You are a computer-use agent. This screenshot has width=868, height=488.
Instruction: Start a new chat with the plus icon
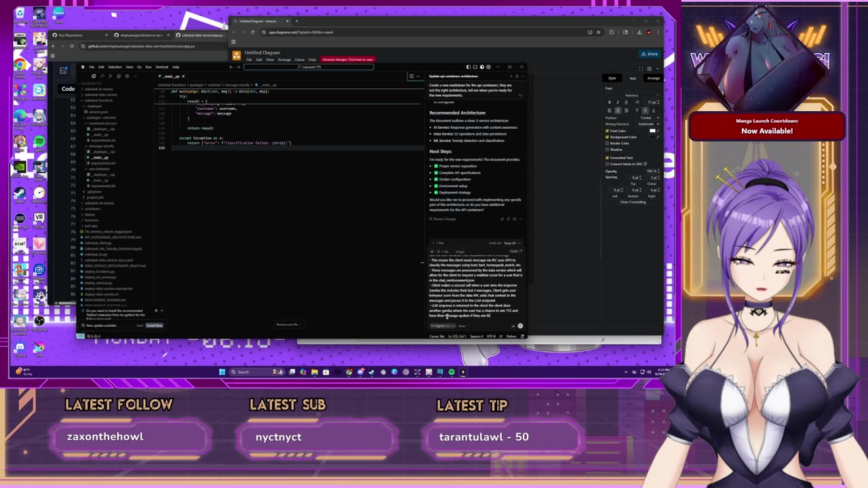click(x=511, y=77)
